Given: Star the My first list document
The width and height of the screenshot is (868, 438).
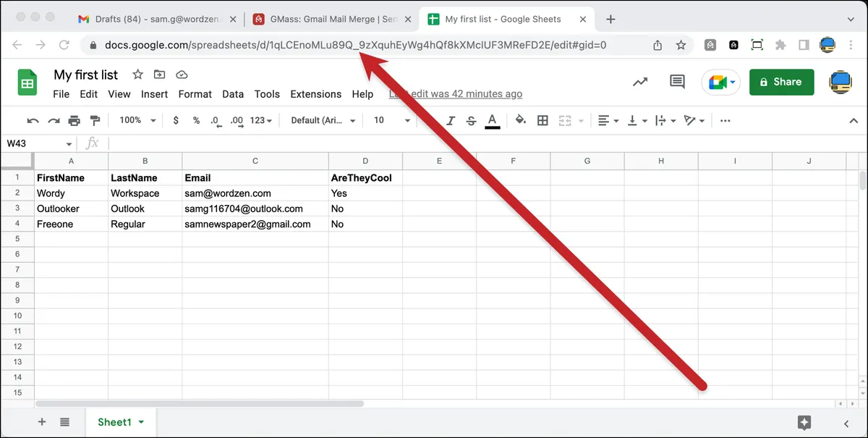Looking at the screenshot, I should (x=137, y=75).
